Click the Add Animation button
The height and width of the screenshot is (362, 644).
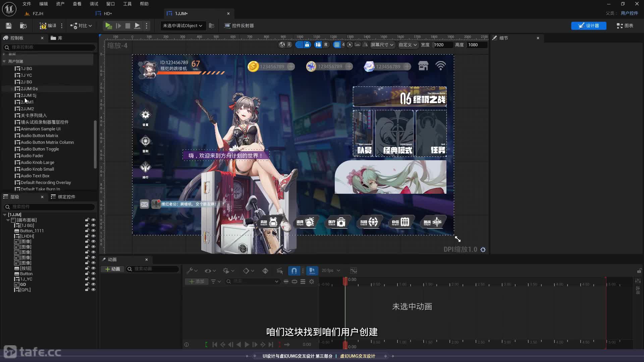coord(112,269)
